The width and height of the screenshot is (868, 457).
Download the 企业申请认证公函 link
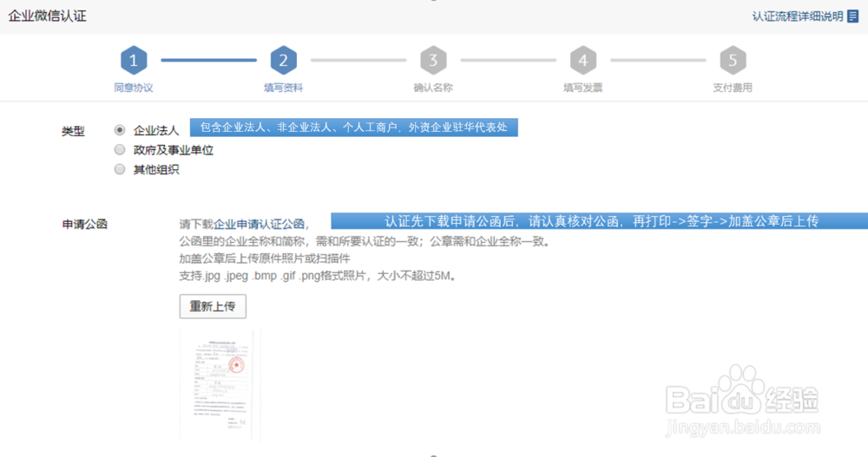259,224
